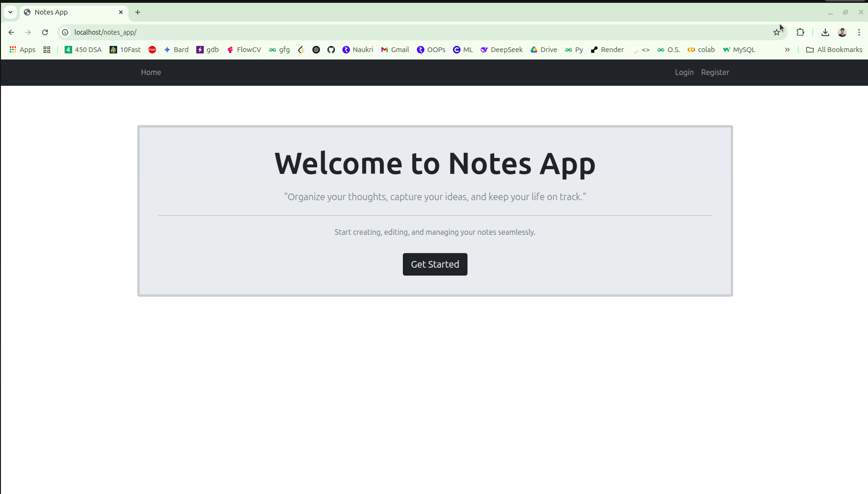Viewport: 868px width, 494px height.
Task: Open the Drive bookmark
Action: click(x=544, y=50)
